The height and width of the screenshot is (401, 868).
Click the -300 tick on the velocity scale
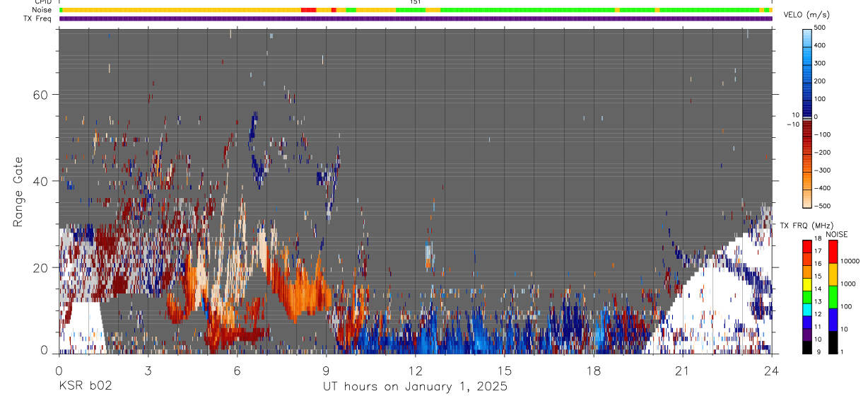pyautogui.click(x=822, y=170)
